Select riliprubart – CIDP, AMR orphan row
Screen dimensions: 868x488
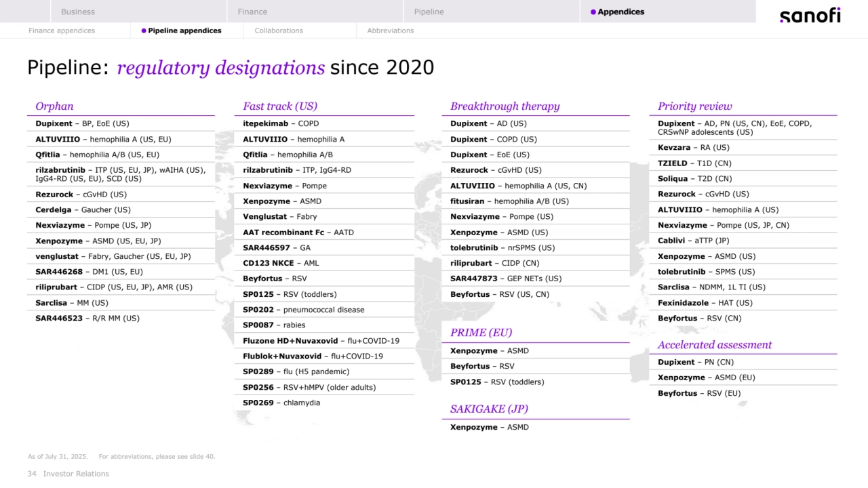click(121, 287)
